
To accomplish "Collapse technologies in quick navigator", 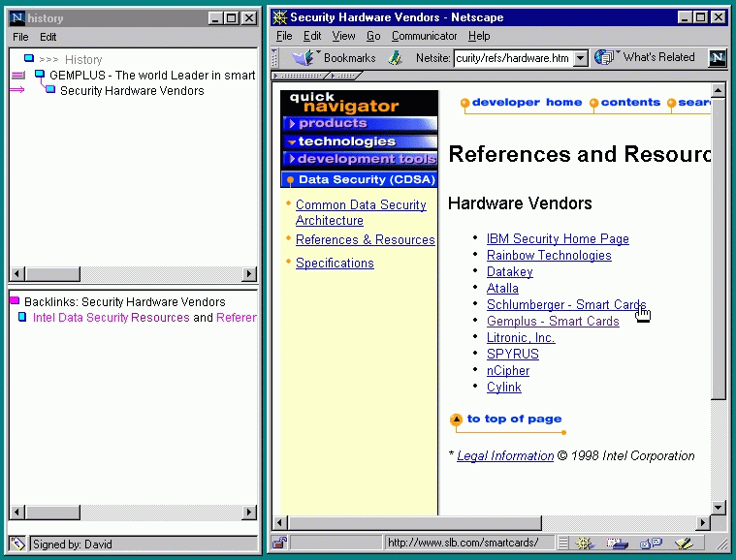I will (360, 141).
